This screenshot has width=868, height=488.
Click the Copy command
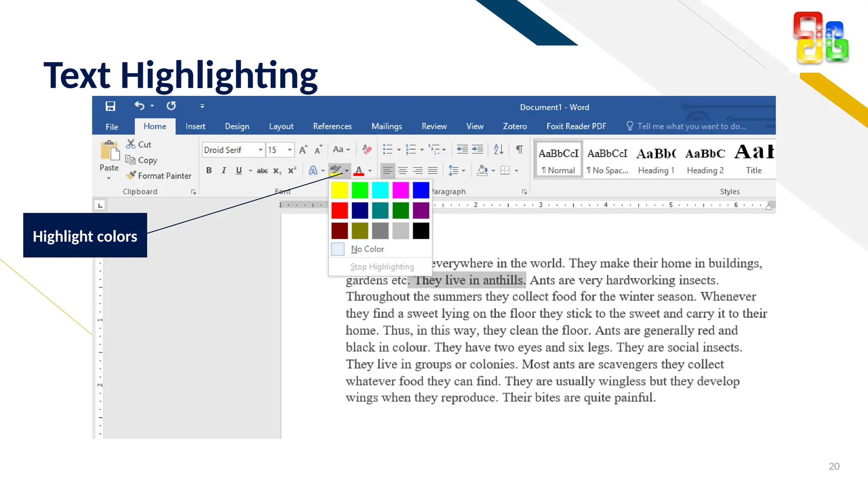[x=142, y=160]
